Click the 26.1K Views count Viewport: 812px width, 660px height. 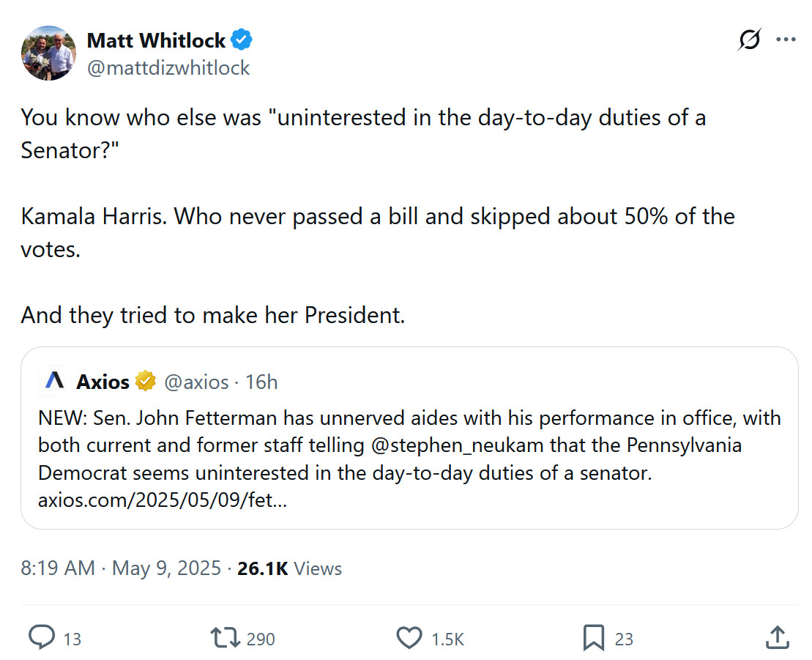289,568
